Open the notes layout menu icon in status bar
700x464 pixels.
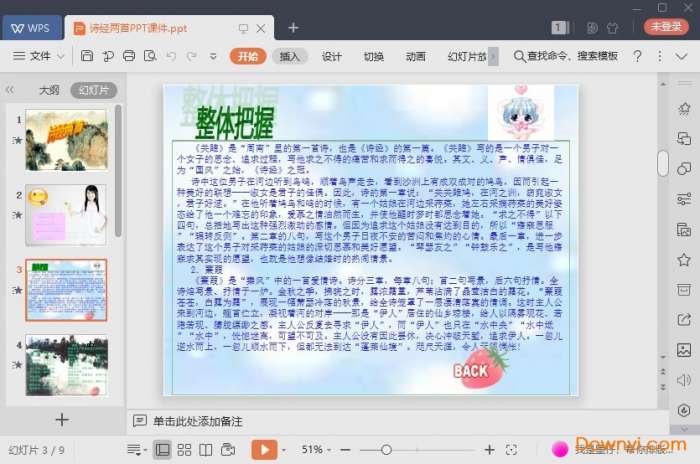pyautogui.click(x=136, y=450)
